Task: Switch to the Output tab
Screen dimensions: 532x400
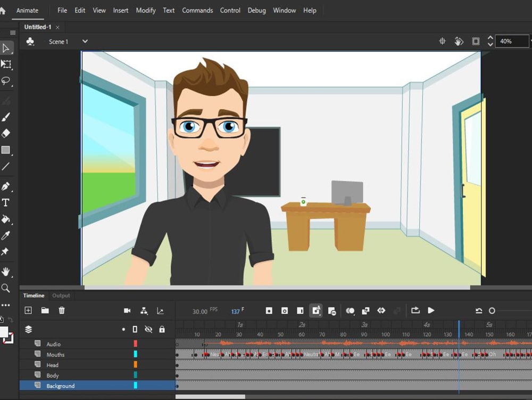Action: [x=61, y=296]
